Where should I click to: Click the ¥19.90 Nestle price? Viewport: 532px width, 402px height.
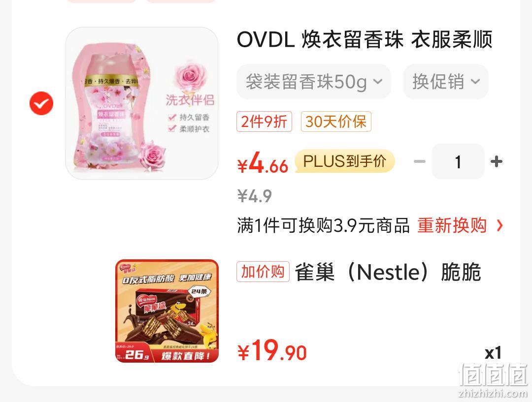pyautogui.click(x=272, y=351)
